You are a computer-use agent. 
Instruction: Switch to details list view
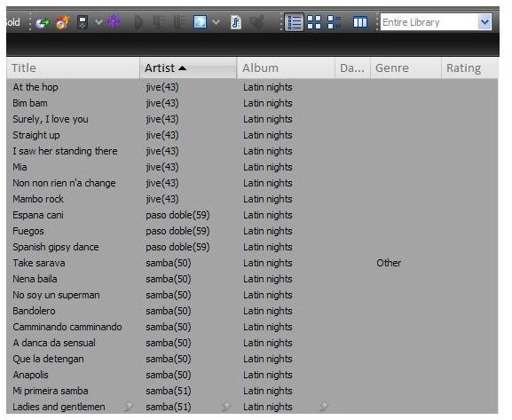tap(295, 22)
